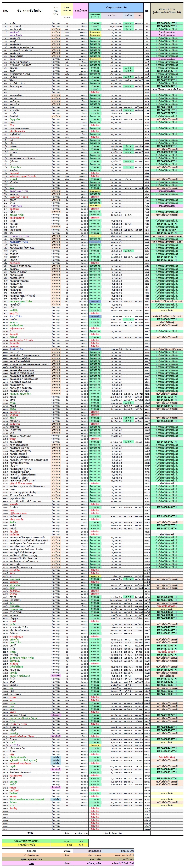Click the จาก เว็บ/บ้าน header cell
Viewport: 185px width, 868px height.
(56, 11)
